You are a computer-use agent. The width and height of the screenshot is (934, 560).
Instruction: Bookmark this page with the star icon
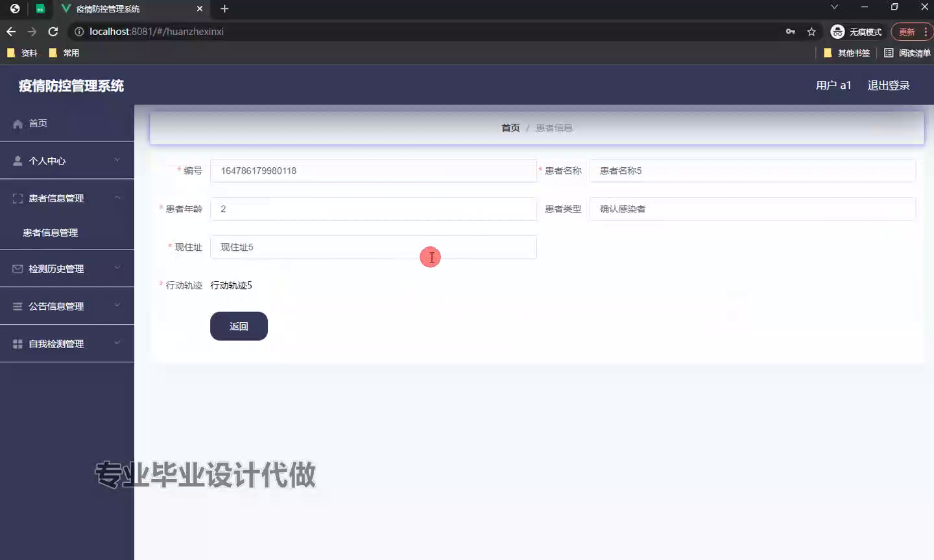tap(811, 32)
